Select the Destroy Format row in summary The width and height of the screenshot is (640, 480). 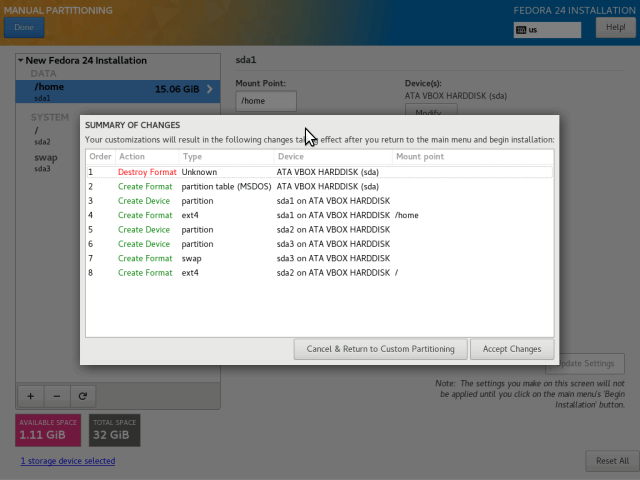[x=320, y=172]
